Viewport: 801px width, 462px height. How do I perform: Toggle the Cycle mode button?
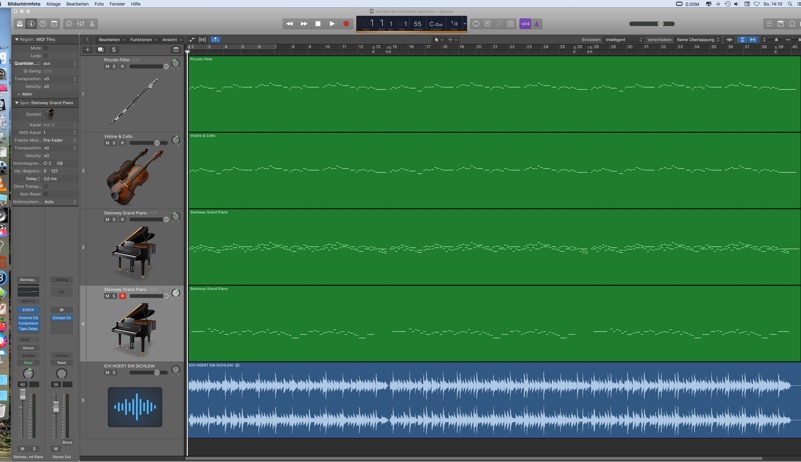(476, 24)
